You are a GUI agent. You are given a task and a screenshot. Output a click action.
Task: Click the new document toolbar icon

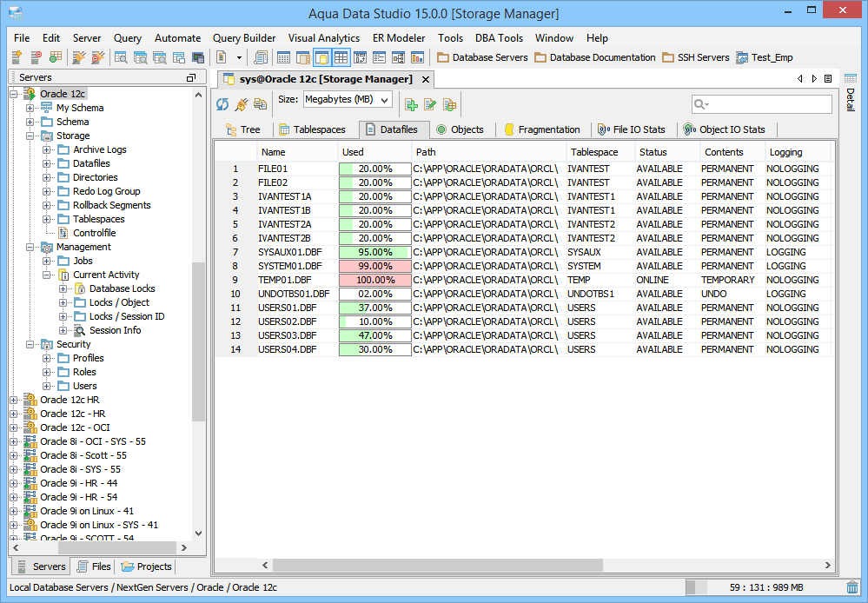222,57
